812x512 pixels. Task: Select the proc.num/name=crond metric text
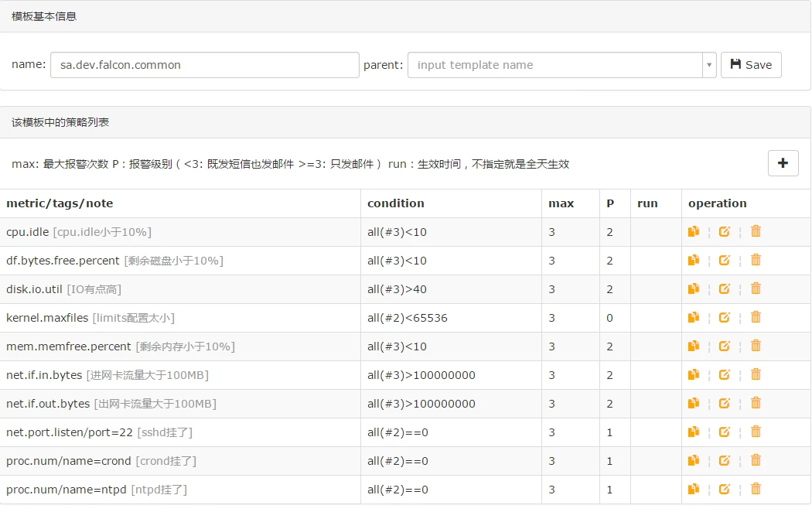click(x=68, y=461)
